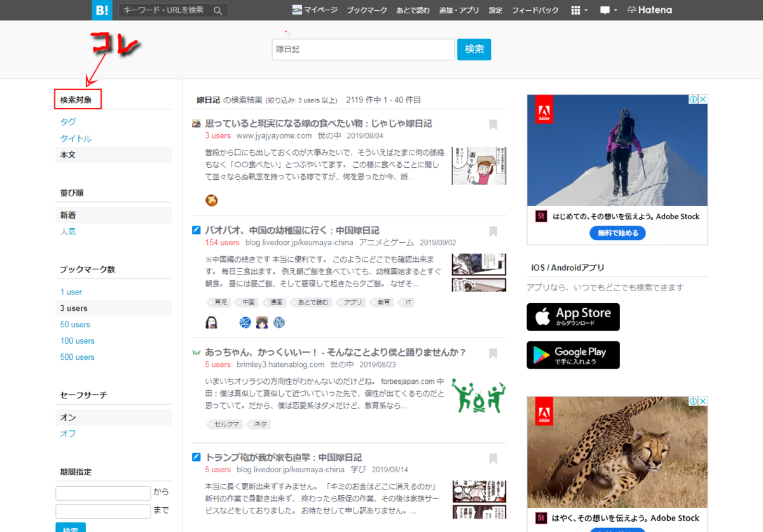This screenshot has height=532, width=763.
Task: Open article バオバオ、中国の幼稚園に行く：中国嫁日記
Action: point(292,230)
